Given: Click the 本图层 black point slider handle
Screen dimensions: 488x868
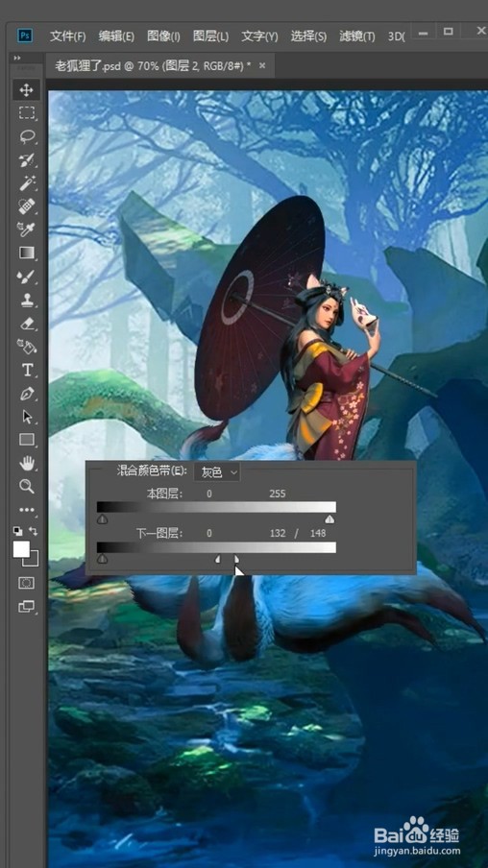Looking at the screenshot, I should pos(102,519).
